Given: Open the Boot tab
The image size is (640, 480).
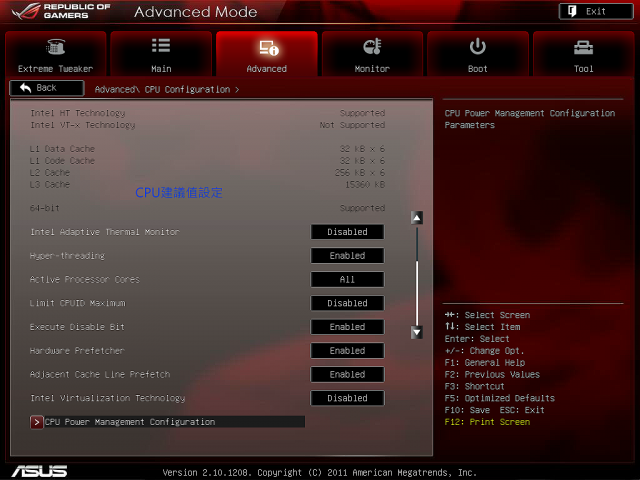Looking at the screenshot, I should 478,53.
